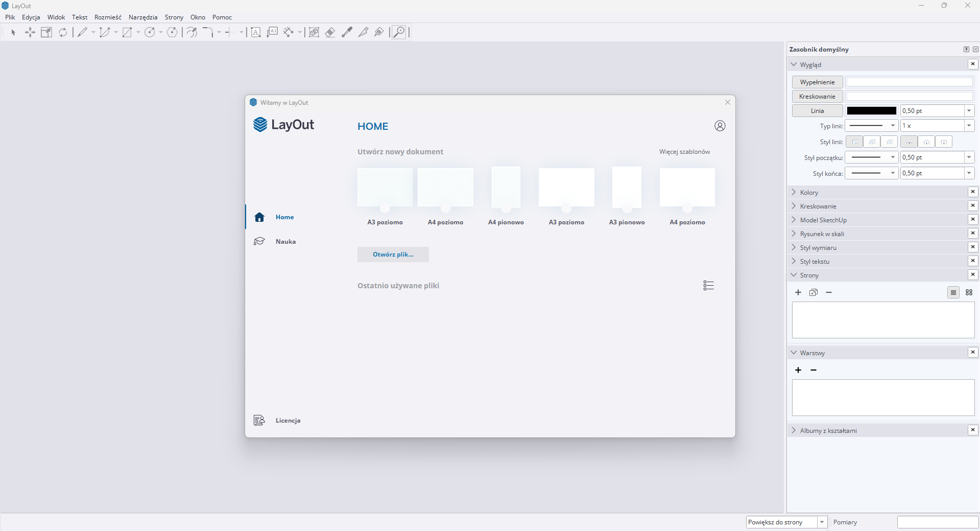980x531 pixels.
Task: Select the Line pencil tool
Action: point(82,32)
